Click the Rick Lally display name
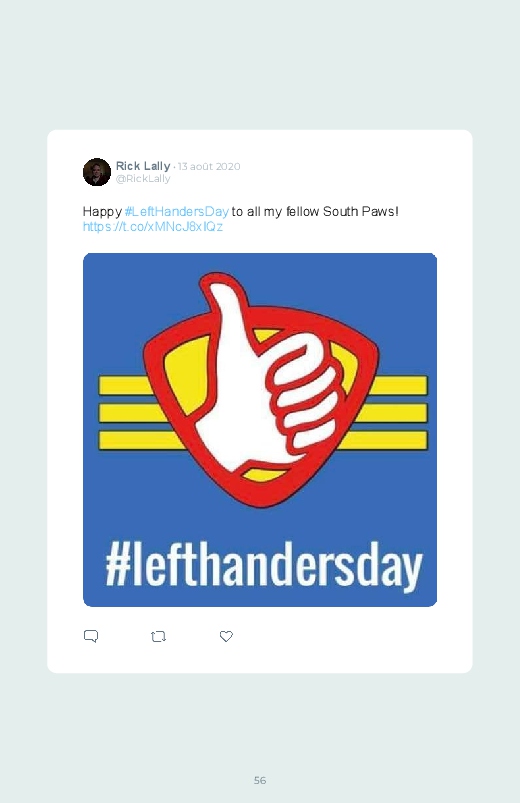This screenshot has height=803, width=520. pyautogui.click(x=143, y=166)
